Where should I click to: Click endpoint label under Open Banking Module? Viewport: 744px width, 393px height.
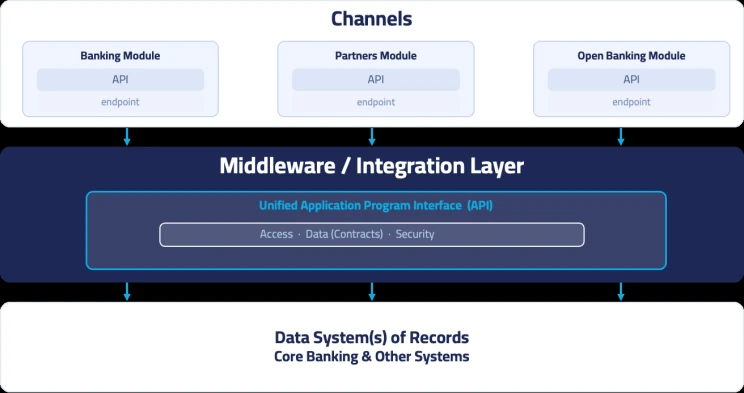[x=631, y=102]
